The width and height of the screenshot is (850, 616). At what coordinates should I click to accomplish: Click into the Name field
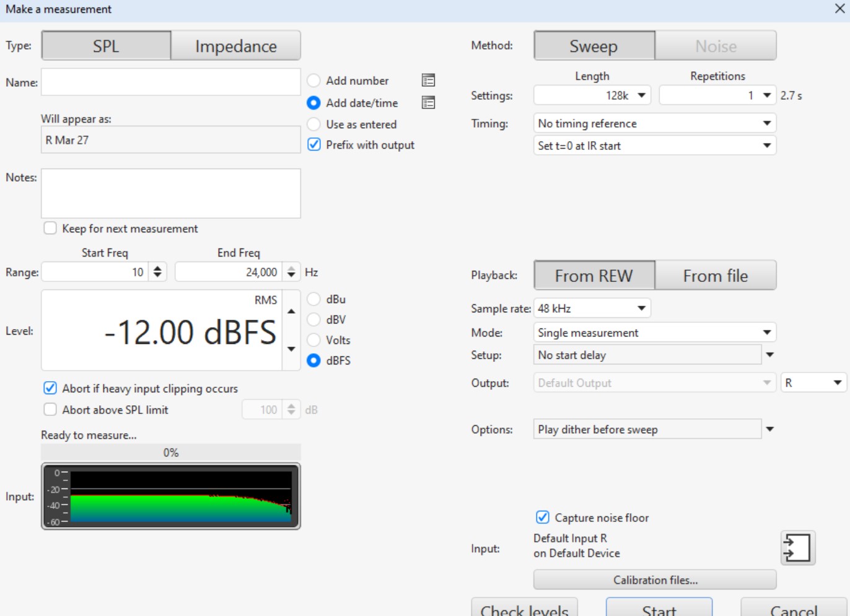[171, 82]
